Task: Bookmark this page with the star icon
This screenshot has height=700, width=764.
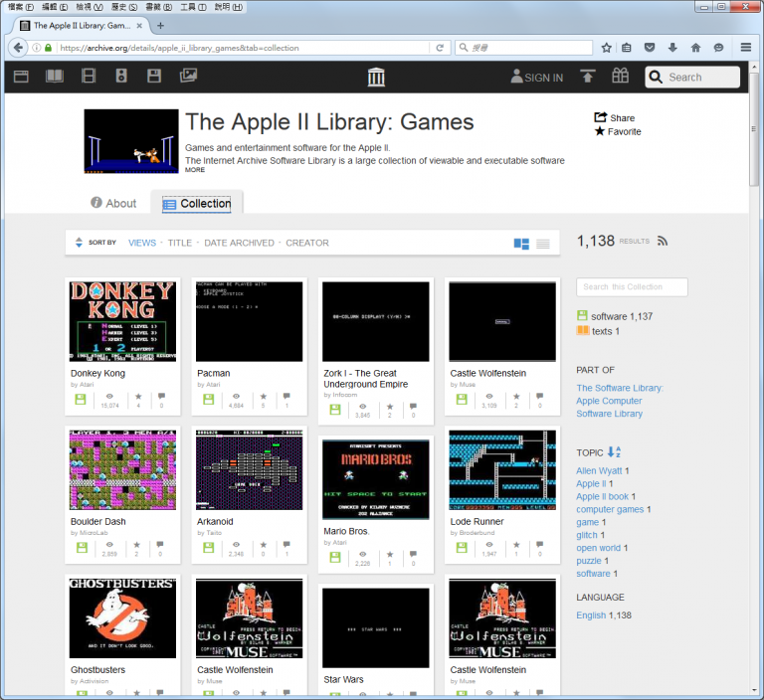Action: tap(606, 48)
